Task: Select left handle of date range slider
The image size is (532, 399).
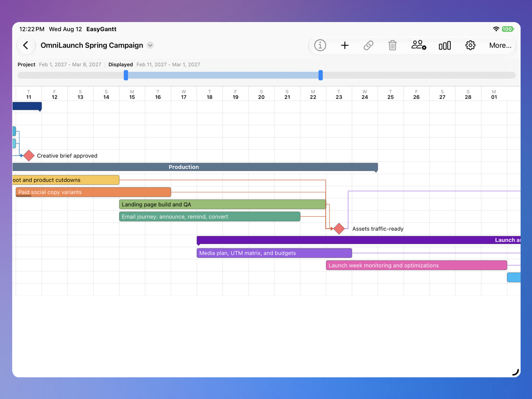Action: click(126, 75)
